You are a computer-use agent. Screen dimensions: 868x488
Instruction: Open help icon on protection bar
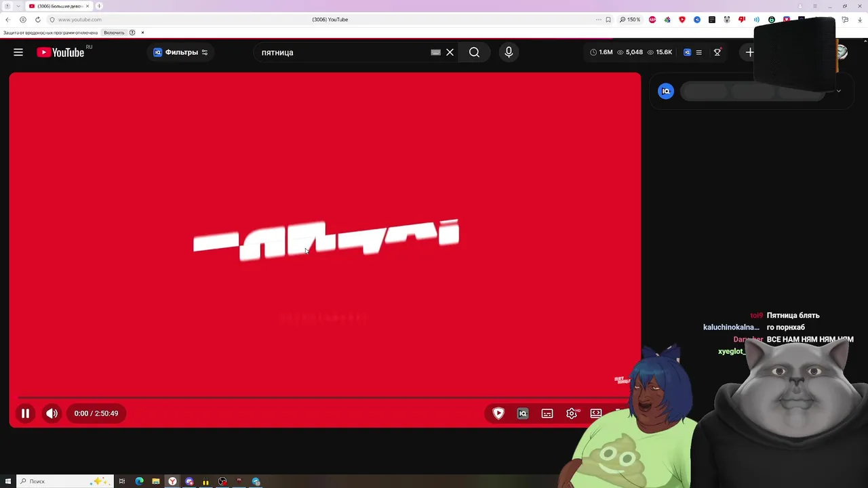click(132, 33)
